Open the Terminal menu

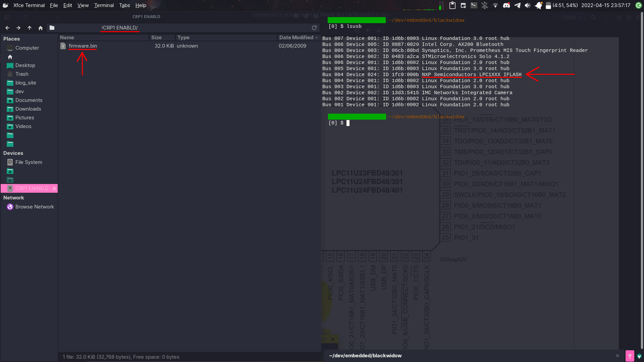pos(104,5)
